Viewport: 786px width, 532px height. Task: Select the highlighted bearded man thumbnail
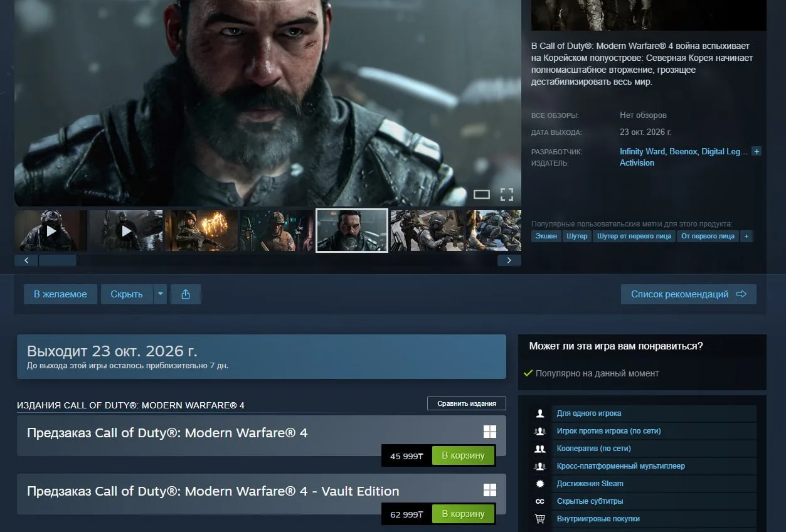point(352,231)
